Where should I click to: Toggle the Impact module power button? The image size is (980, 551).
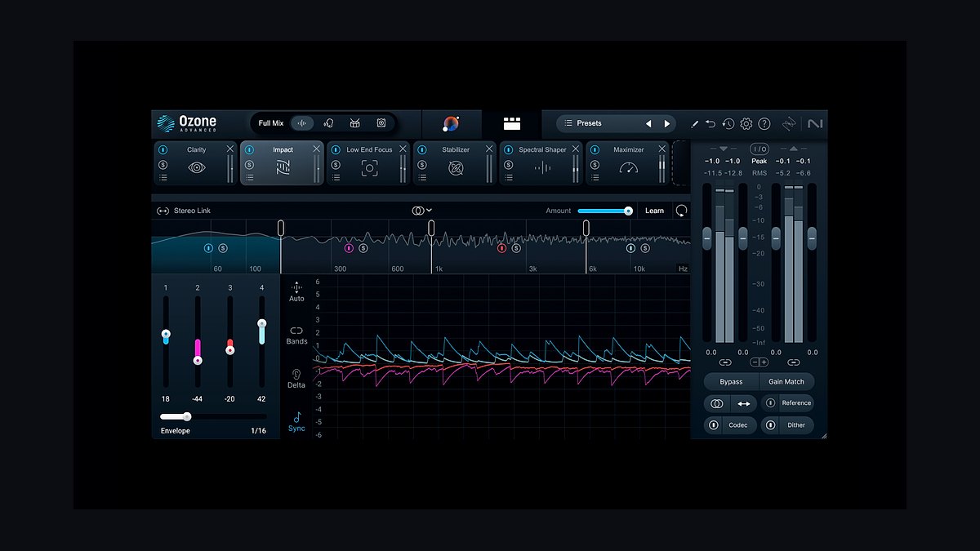249,150
